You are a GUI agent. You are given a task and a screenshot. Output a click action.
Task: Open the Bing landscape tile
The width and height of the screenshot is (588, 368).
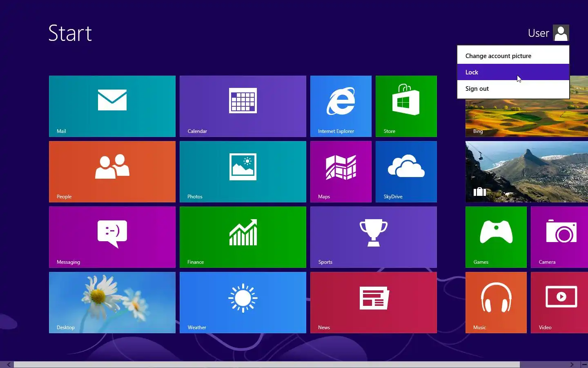coord(527,118)
